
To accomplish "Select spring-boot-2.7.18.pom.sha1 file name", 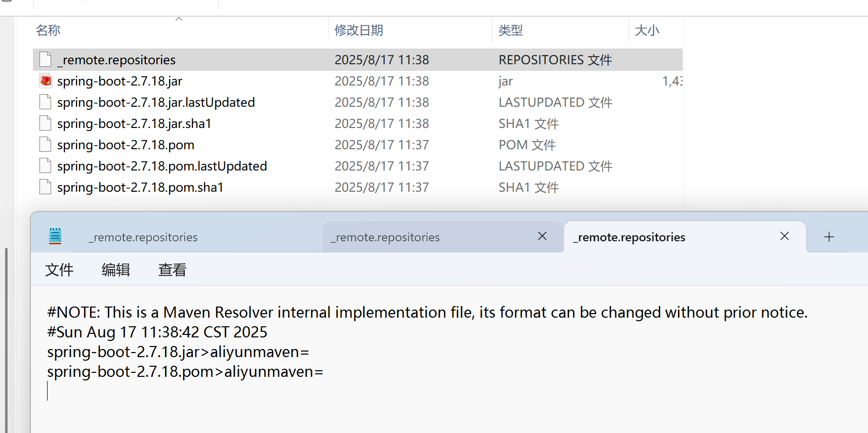I will click(140, 187).
